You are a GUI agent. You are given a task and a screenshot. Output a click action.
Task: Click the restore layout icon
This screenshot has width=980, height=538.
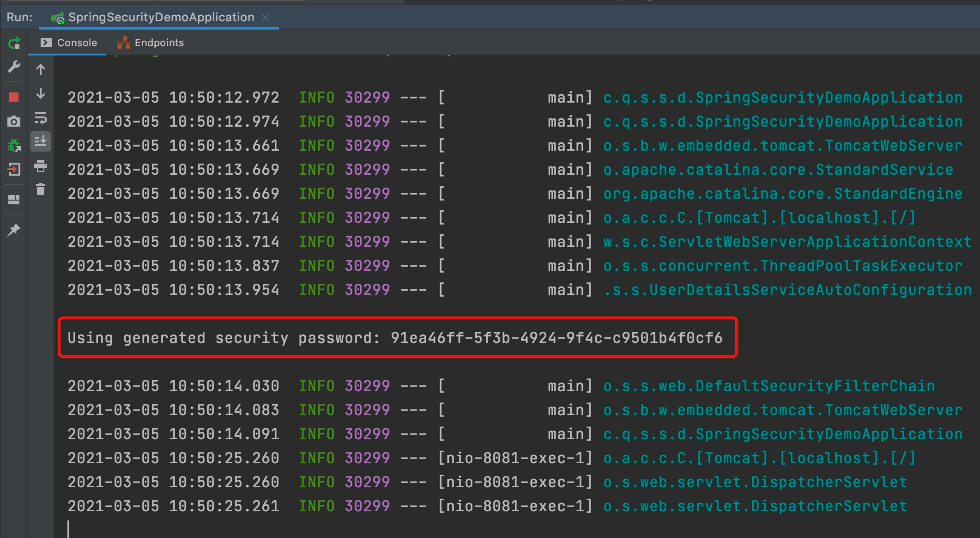14,200
